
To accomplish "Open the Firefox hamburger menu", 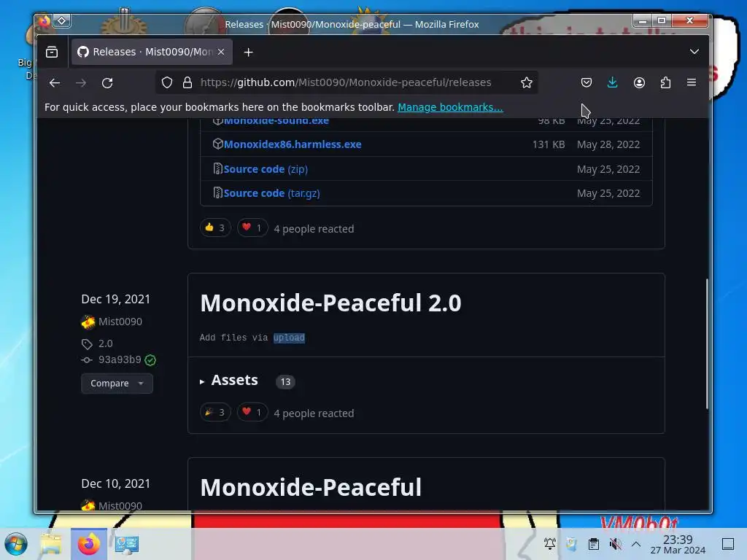I will tap(692, 83).
